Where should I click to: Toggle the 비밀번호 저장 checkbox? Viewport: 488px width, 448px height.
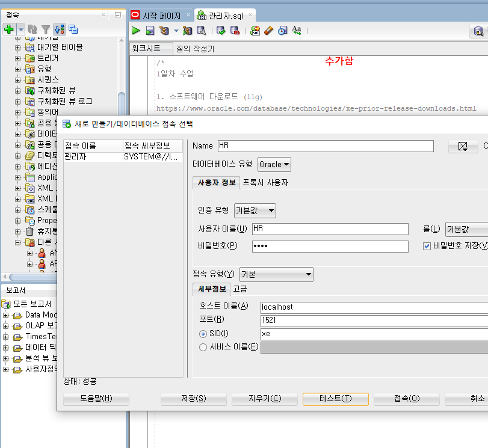click(x=427, y=246)
